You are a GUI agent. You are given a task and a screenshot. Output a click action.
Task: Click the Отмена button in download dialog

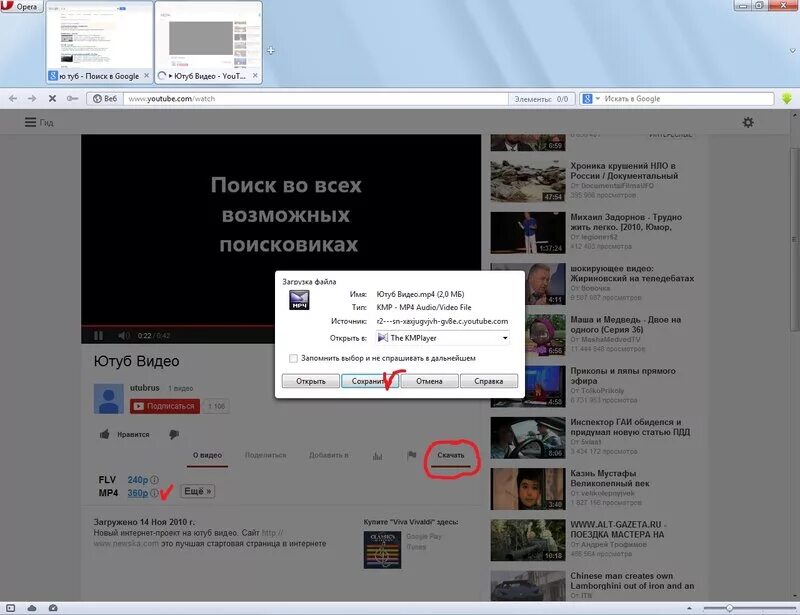pos(429,381)
